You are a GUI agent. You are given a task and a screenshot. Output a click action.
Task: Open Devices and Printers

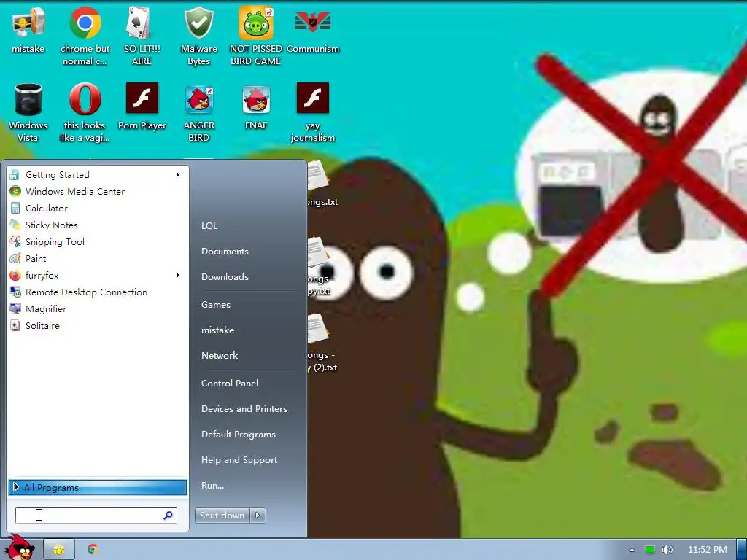tap(244, 409)
